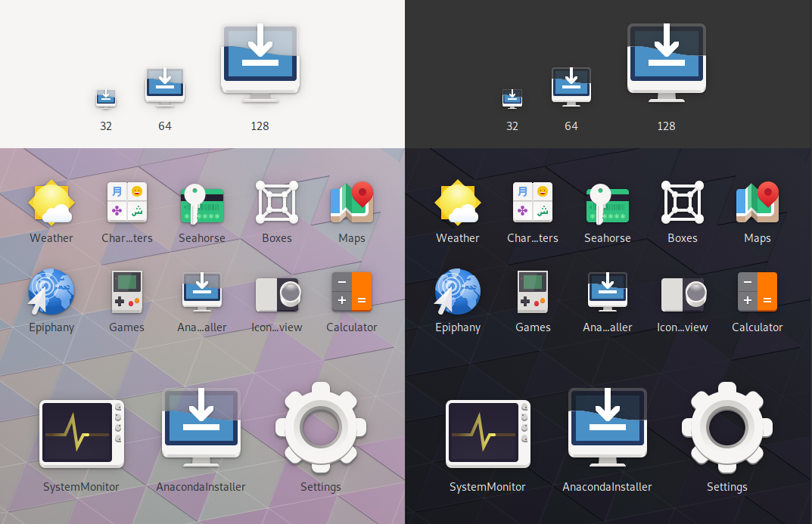Screen dimensions: 812x524
Task: Click the "Ana...aller" label in the light panel
Action: pyautogui.click(x=202, y=327)
